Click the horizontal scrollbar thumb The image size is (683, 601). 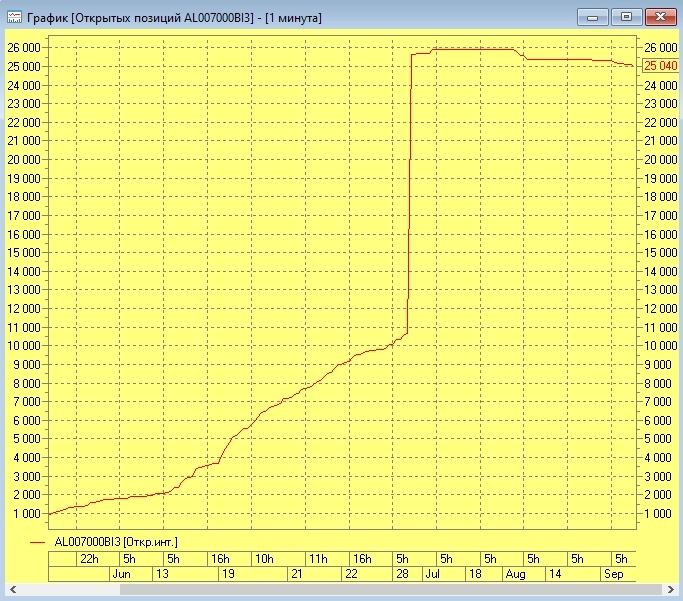coord(391,590)
